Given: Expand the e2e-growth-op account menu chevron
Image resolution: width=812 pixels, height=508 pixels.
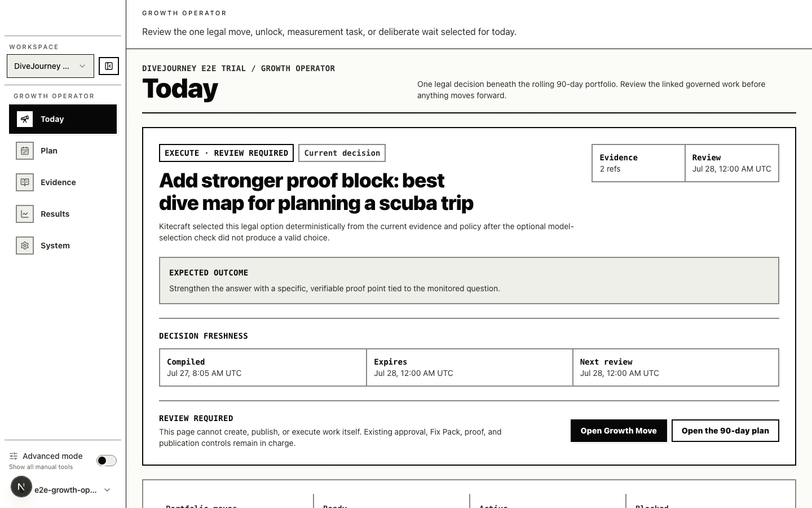Looking at the screenshot, I should 107,490.
